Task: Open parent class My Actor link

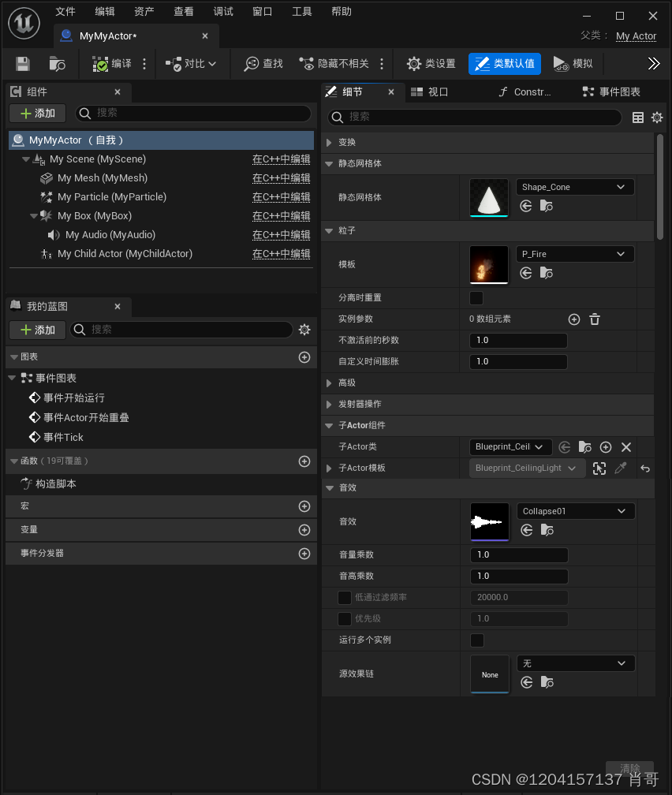Action: coord(636,36)
